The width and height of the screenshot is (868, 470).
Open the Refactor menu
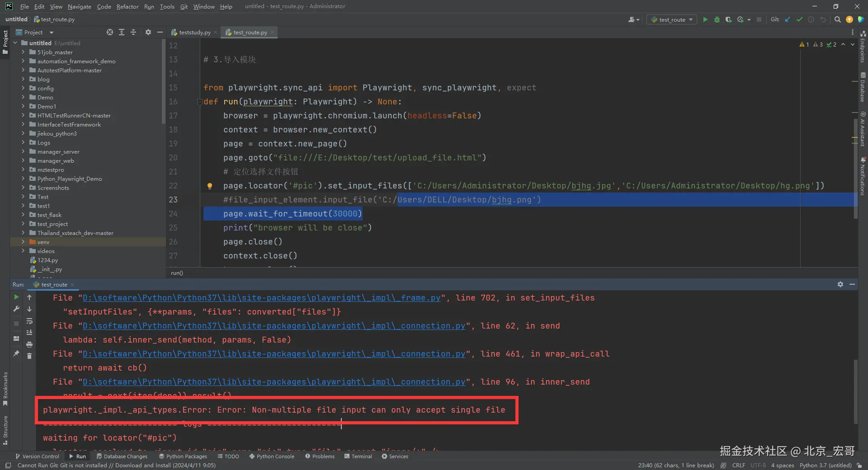[127, 6]
